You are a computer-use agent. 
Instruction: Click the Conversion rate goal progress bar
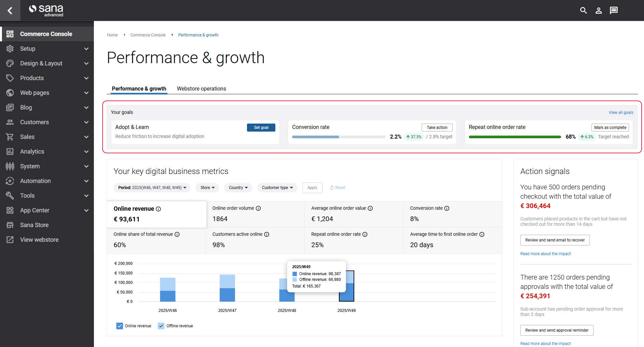point(338,137)
